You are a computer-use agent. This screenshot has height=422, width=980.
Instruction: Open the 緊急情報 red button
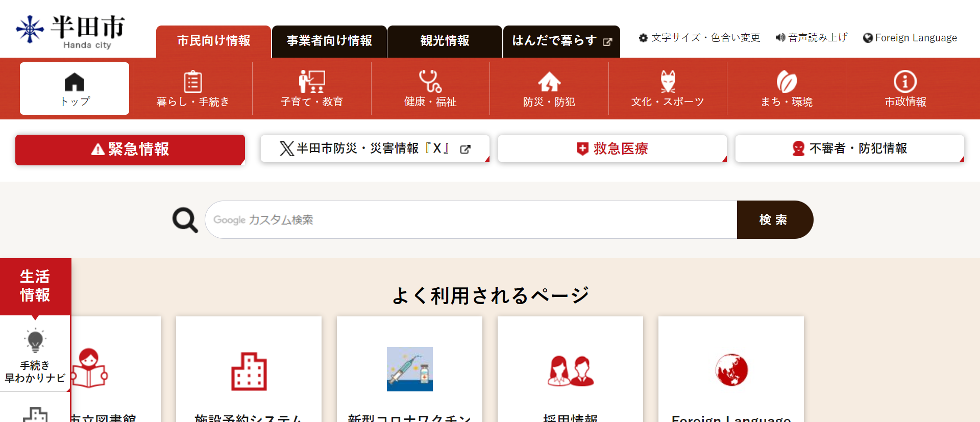pos(130,150)
